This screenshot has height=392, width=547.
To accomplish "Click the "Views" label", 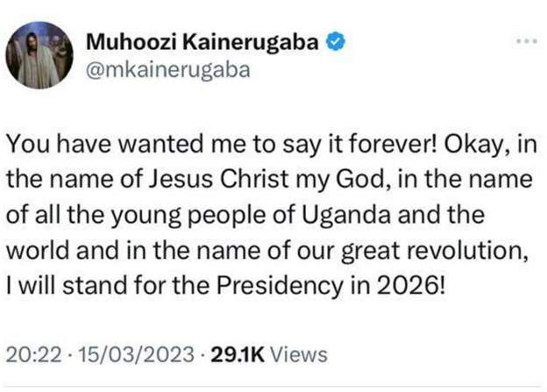I will pyautogui.click(x=298, y=355).
